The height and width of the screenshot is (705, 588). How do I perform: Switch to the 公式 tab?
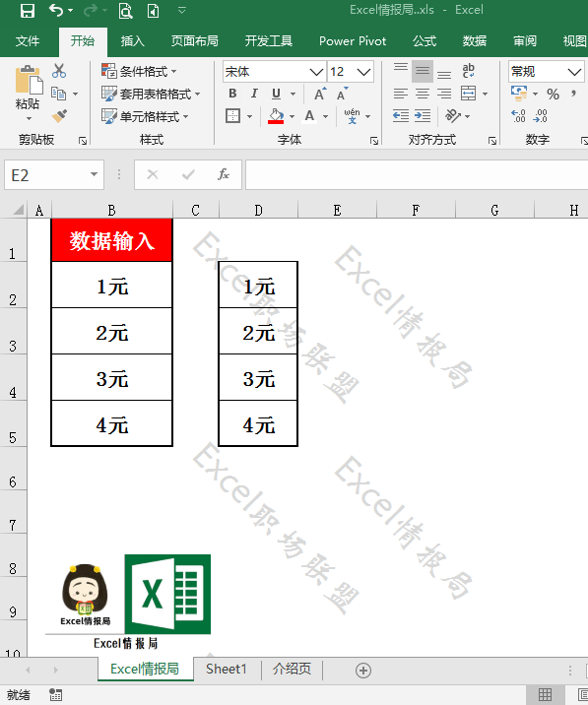pyautogui.click(x=425, y=41)
